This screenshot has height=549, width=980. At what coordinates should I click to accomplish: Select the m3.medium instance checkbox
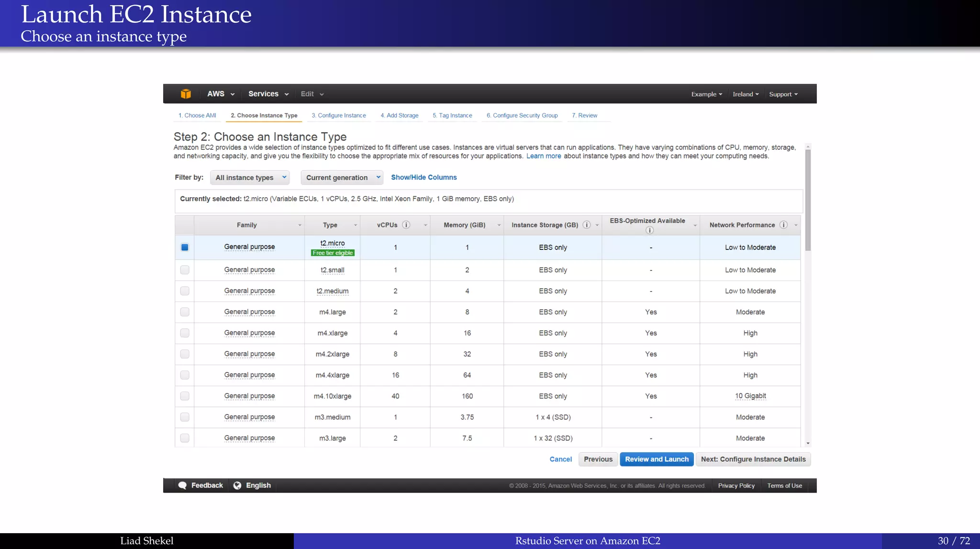[185, 417]
